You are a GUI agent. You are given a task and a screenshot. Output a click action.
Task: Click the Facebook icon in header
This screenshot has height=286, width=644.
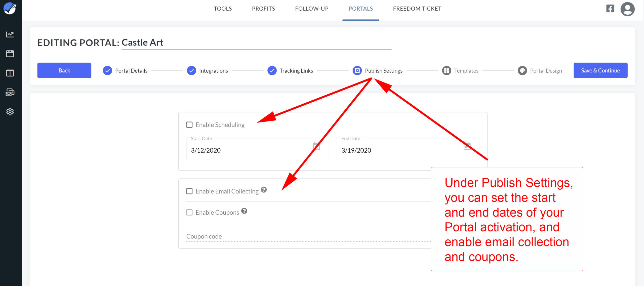610,9
